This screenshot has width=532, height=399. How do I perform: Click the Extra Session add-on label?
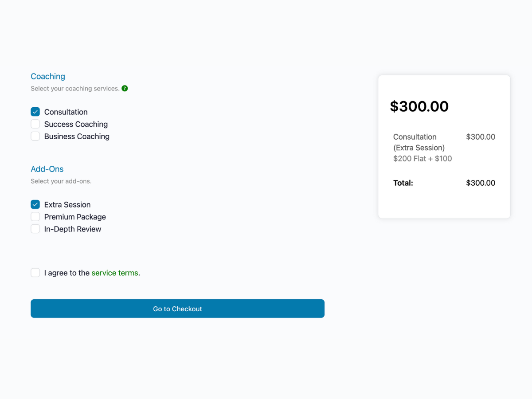pyautogui.click(x=67, y=204)
